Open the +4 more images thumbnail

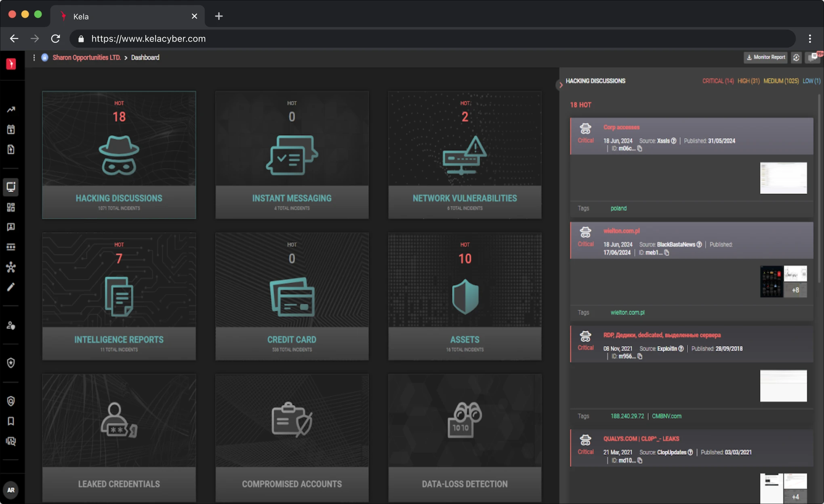click(795, 497)
